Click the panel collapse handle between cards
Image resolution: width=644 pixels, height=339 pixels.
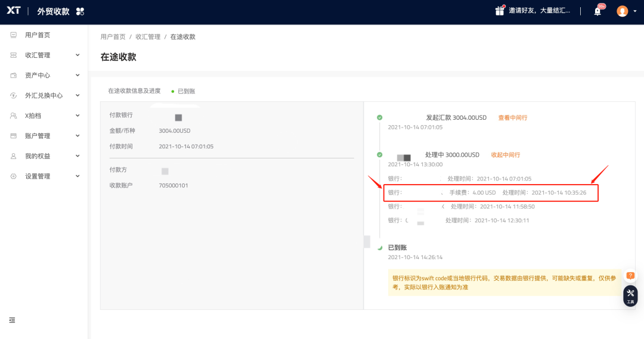(367, 242)
